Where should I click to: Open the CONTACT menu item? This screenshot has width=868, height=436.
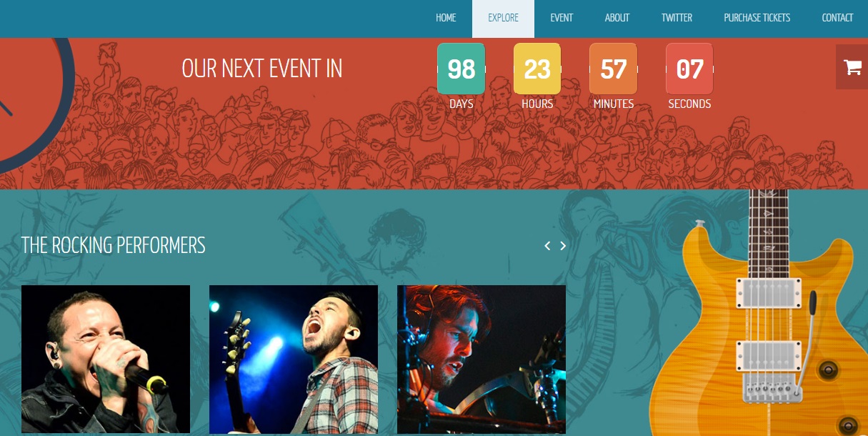[837, 18]
